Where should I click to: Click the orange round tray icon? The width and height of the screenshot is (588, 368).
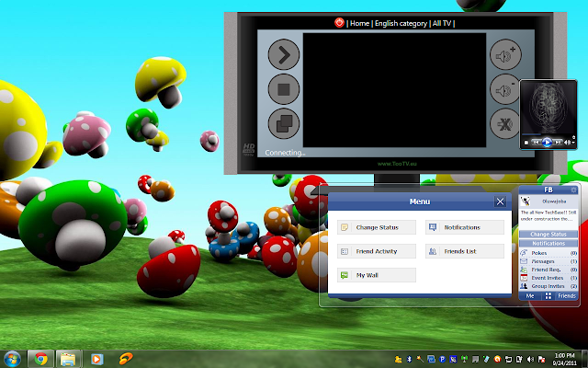click(497, 360)
